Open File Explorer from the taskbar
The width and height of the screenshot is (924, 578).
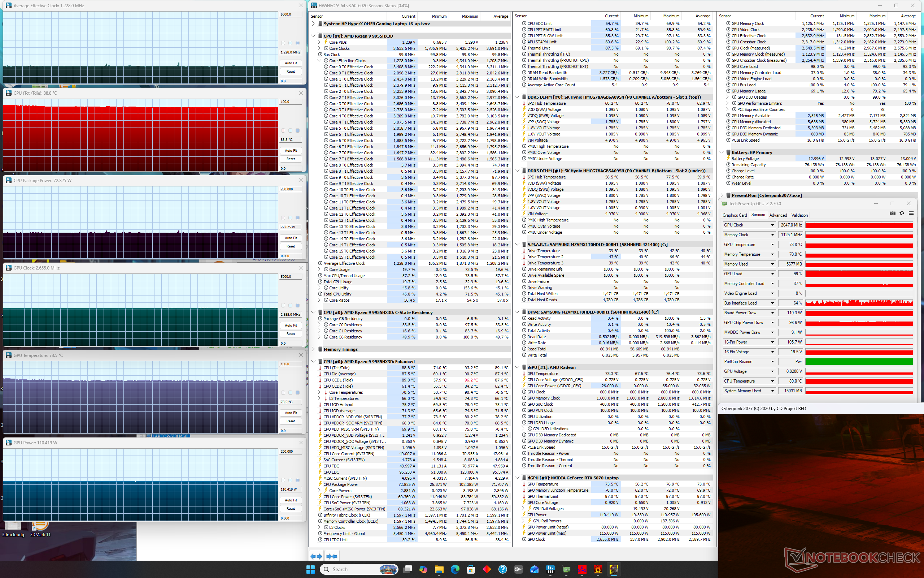pyautogui.click(x=439, y=569)
